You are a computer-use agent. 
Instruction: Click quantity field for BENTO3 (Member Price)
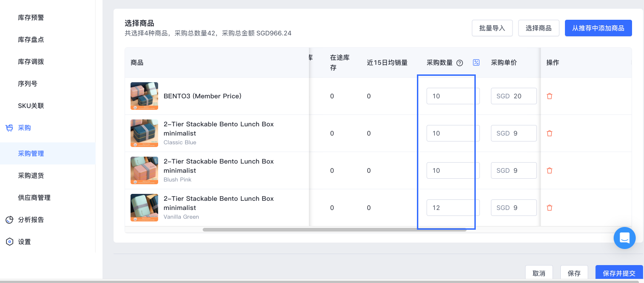coord(453,96)
